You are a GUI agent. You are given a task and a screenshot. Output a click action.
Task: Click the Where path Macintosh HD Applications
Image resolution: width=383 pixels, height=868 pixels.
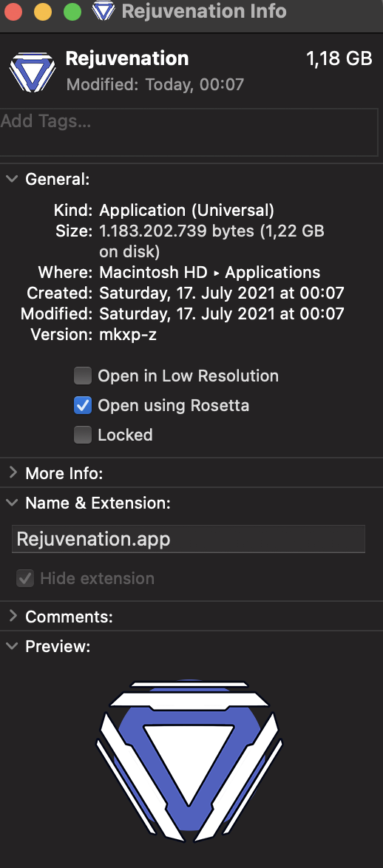tap(210, 272)
